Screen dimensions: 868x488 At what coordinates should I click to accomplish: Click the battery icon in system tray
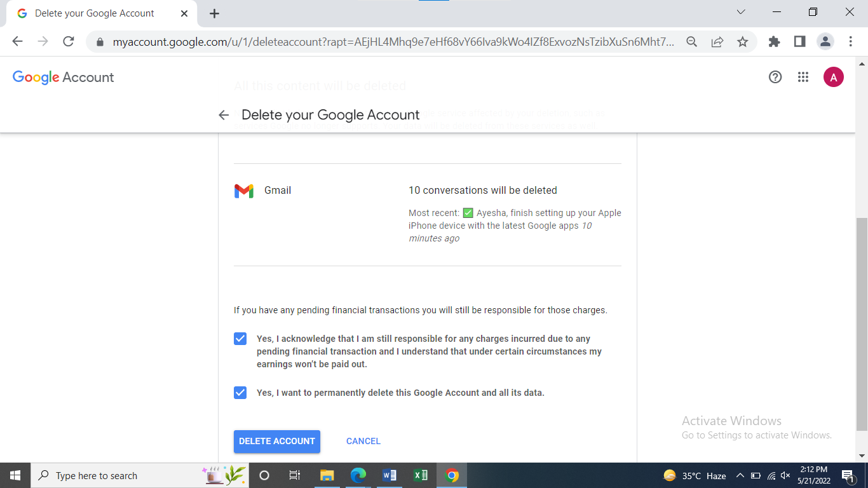pyautogui.click(x=756, y=475)
